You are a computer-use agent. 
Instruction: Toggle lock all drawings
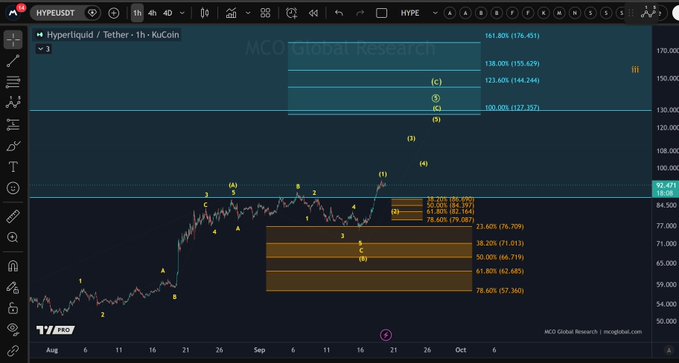point(13,308)
